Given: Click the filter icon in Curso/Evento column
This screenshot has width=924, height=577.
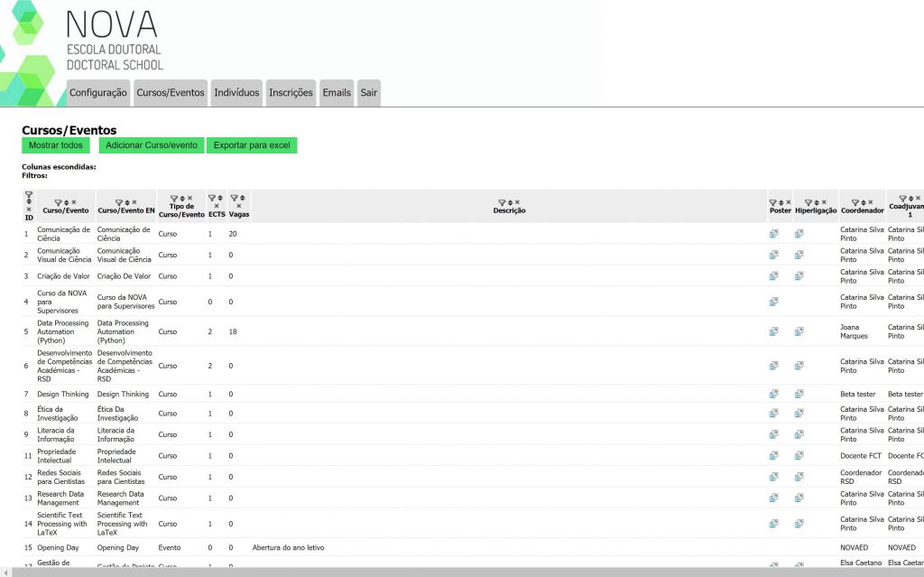Looking at the screenshot, I should 58,202.
